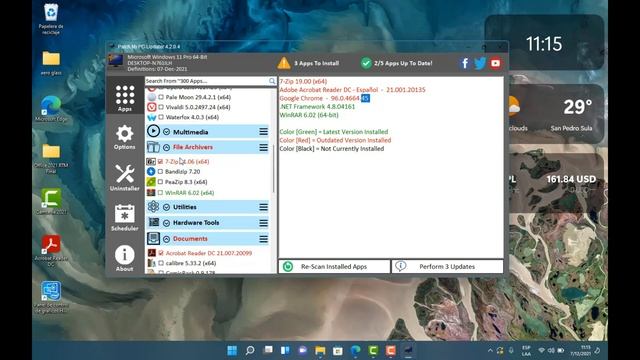The width and height of the screenshot is (640, 360).
Task: Open File Explorer from taskbar
Action: pos(320,350)
